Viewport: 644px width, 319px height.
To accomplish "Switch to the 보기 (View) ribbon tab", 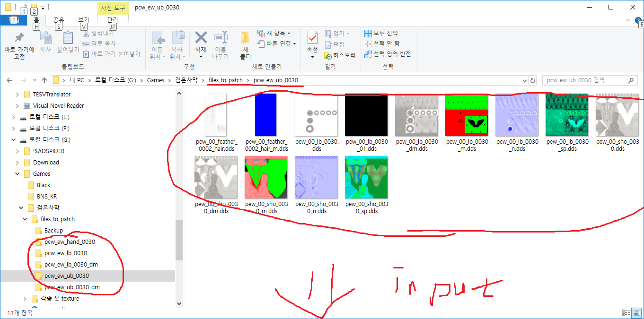I will pos(84,20).
